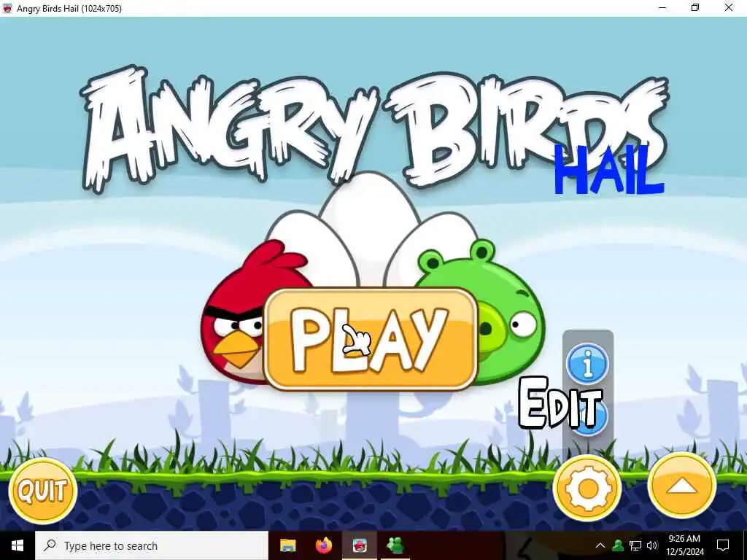This screenshot has height=560, width=747.
Task: Open File Explorer from the taskbar
Action: click(287, 545)
